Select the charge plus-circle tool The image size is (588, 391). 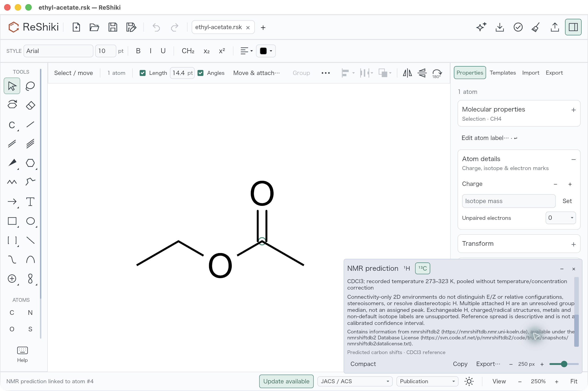[12, 279]
